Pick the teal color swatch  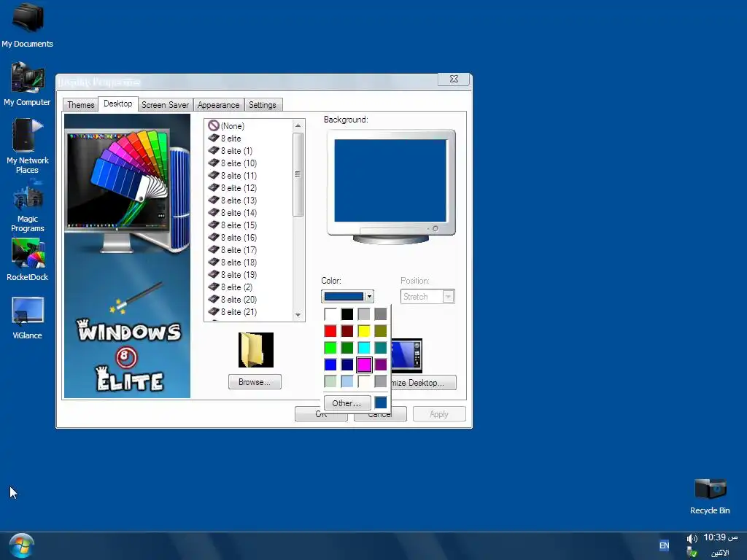[x=381, y=348]
